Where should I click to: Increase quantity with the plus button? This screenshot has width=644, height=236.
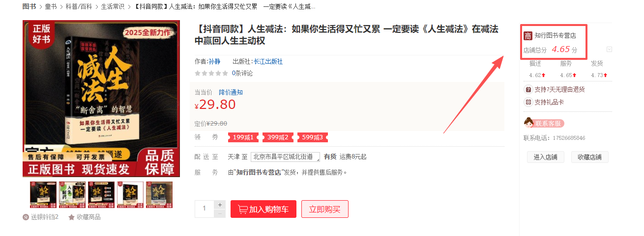tap(220, 205)
